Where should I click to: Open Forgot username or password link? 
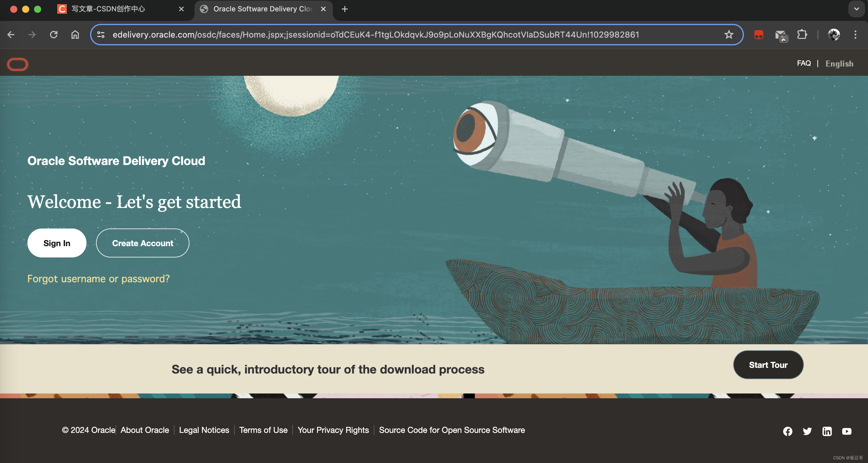(x=98, y=278)
